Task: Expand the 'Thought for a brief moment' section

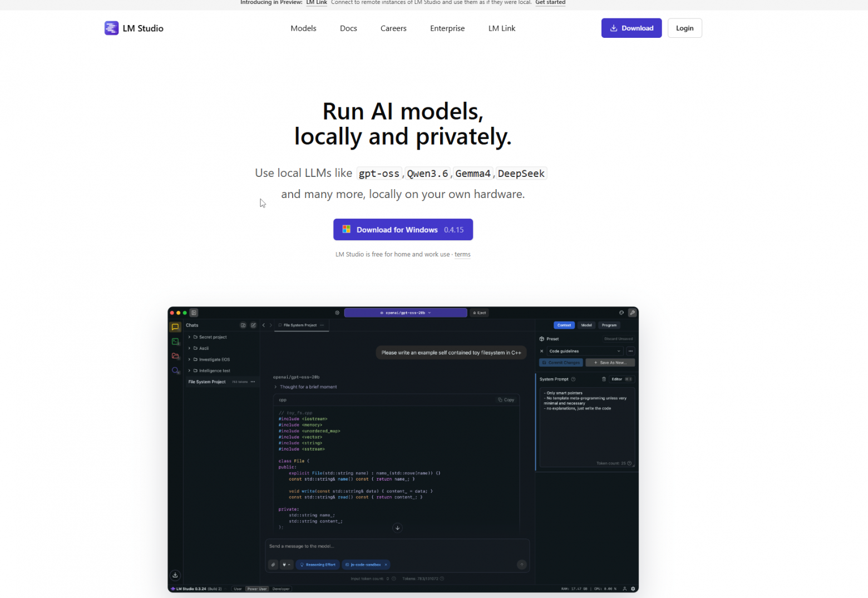Action: tap(305, 387)
